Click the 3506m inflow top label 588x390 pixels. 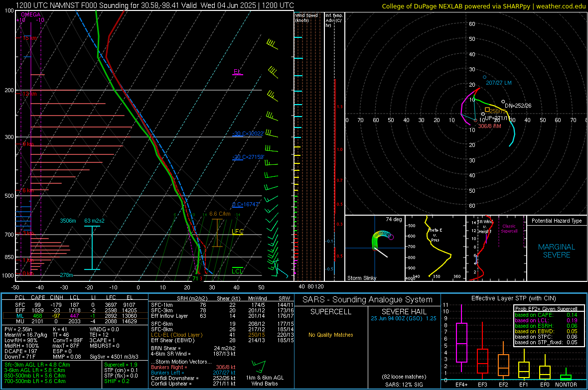click(x=68, y=221)
